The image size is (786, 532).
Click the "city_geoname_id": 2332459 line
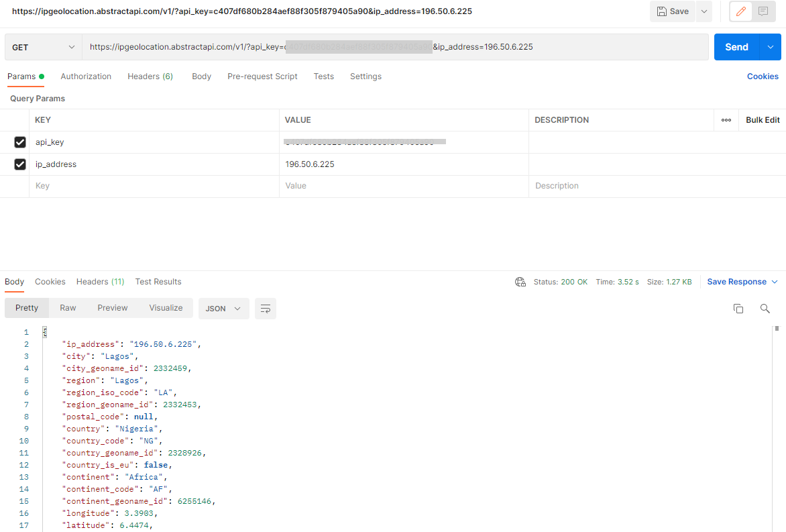pos(127,368)
